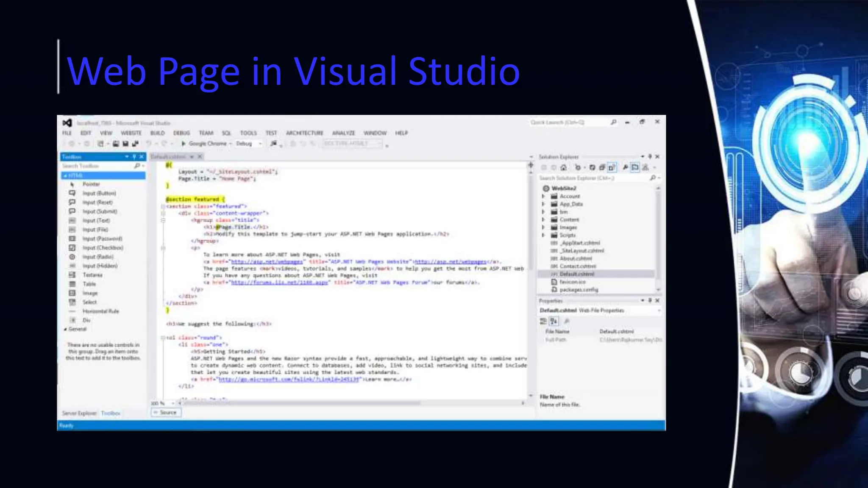Switch to the Server Explorer tab
This screenshot has width=868, height=488.
[79, 413]
